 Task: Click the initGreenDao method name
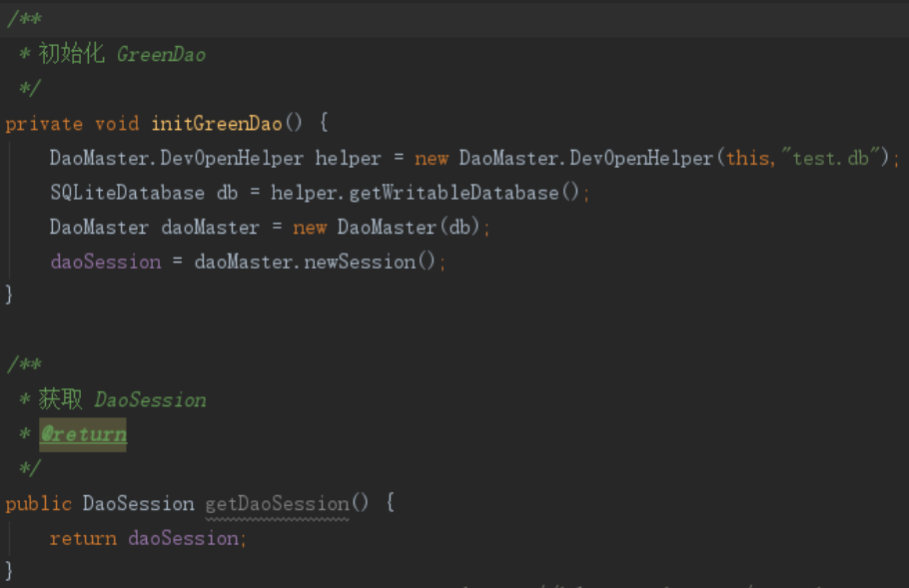217,124
